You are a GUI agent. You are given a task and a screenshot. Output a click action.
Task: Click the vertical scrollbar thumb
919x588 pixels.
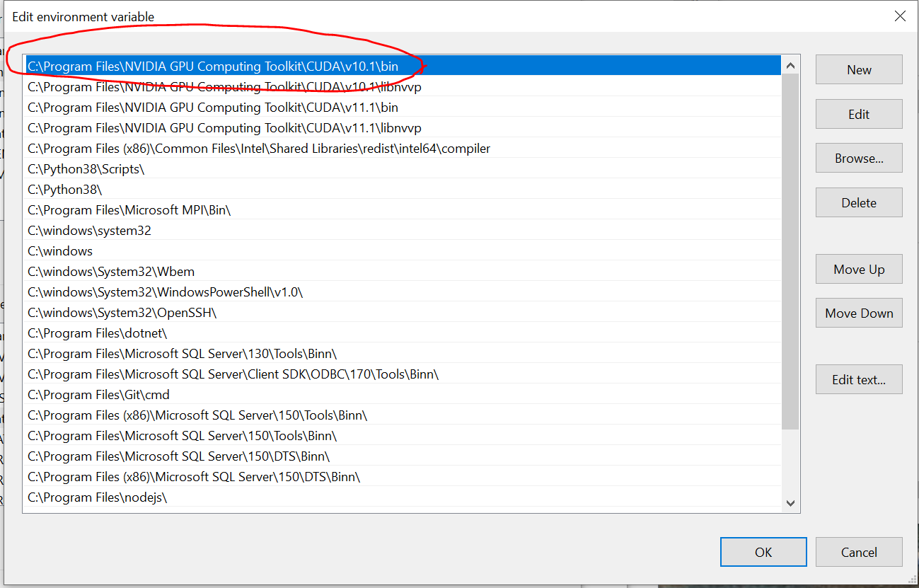click(790, 252)
